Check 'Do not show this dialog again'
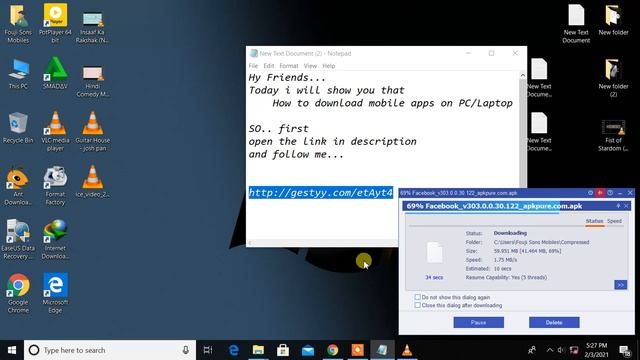 tap(418, 297)
